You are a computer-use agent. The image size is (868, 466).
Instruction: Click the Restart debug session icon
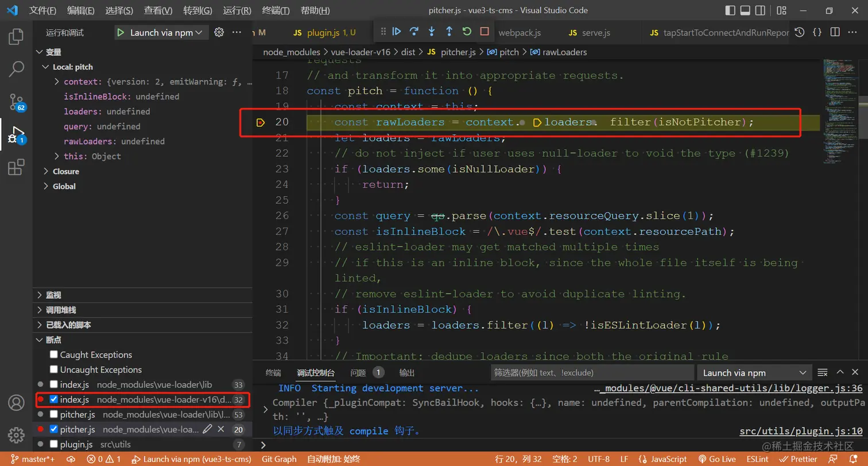(467, 32)
